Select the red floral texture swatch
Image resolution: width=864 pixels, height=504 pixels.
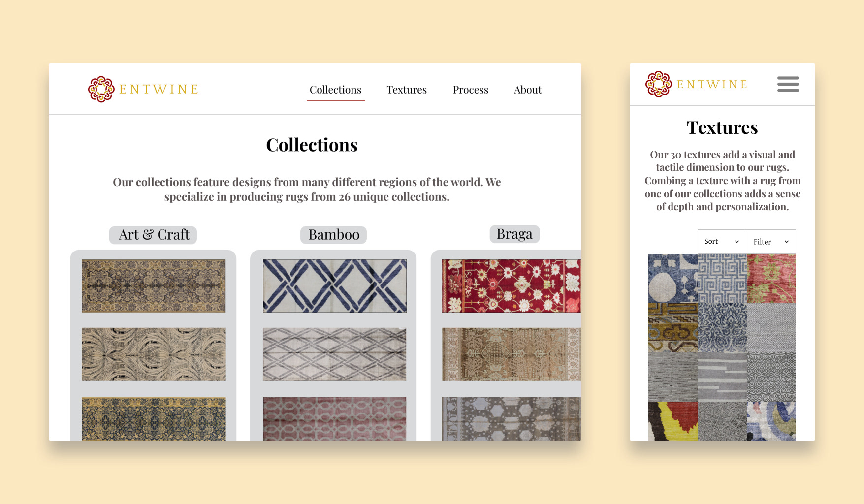(x=771, y=279)
